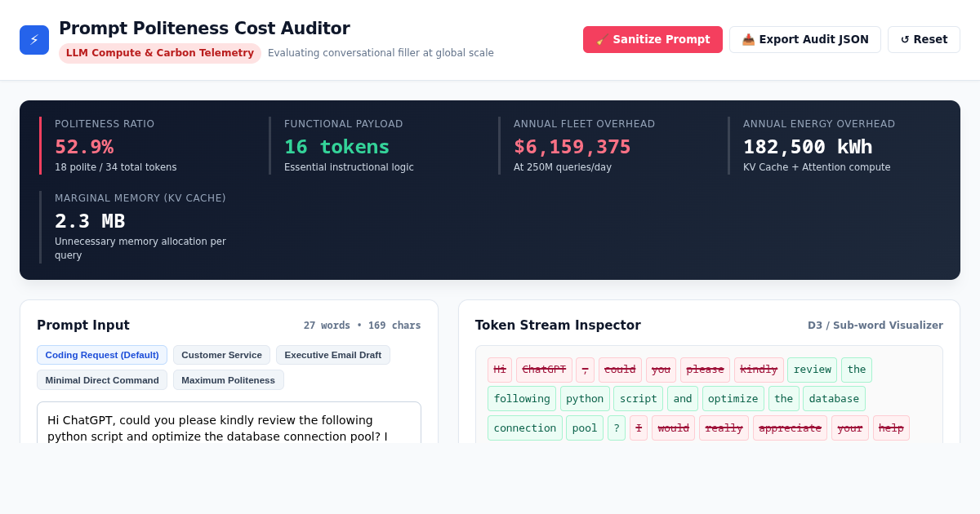980x514 pixels.
Task: Click the Token Stream Inspector heading
Action: click(x=558, y=326)
